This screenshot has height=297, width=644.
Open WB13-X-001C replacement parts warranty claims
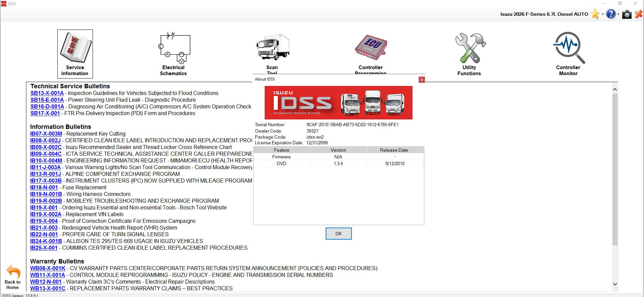[48, 288]
